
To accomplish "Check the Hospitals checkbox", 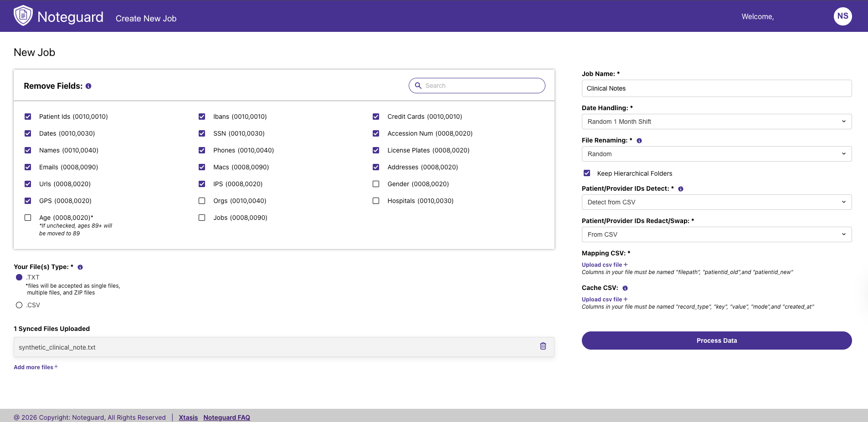I will click(376, 201).
